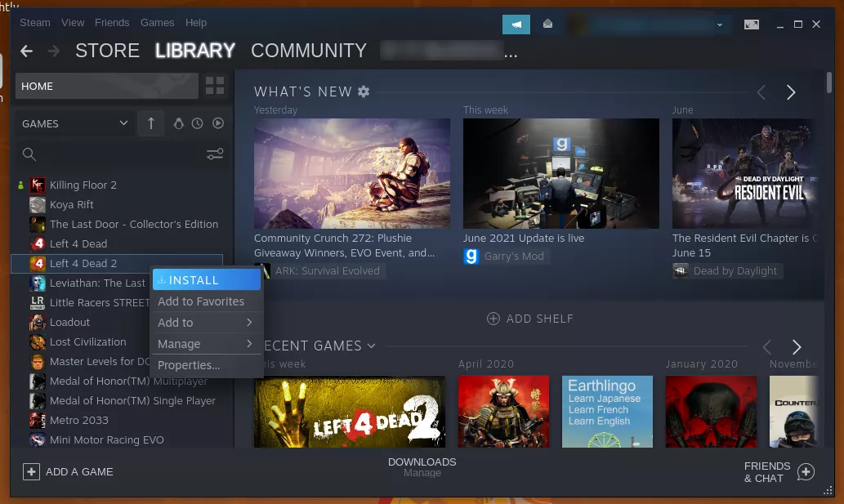
Task: Expand the Recent Games shelf dropdown
Action: (x=372, y=346)
